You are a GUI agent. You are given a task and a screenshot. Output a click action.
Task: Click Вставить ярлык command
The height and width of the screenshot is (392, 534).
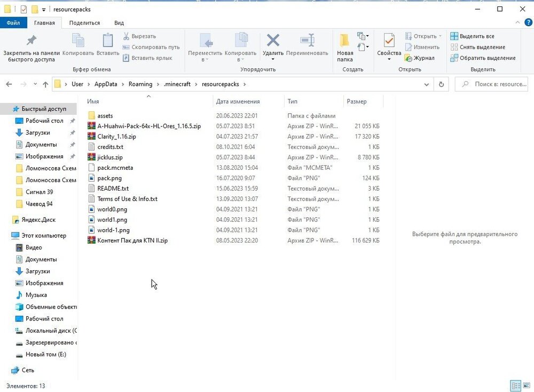pos(147,58)
